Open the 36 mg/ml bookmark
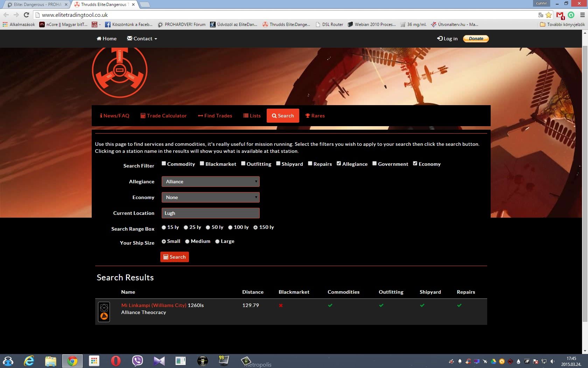 (x=413, y=25)
